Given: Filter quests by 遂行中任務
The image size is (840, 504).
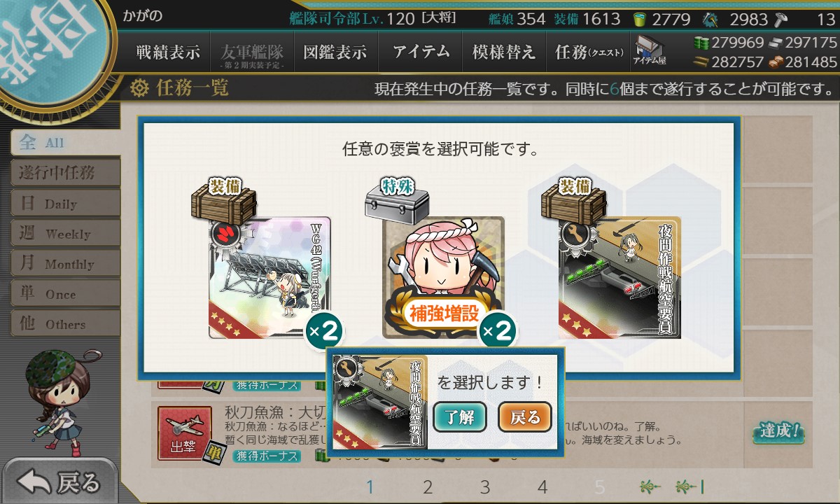Looking at the screenshot, I should pyautogui.click(x=64, y=172).
